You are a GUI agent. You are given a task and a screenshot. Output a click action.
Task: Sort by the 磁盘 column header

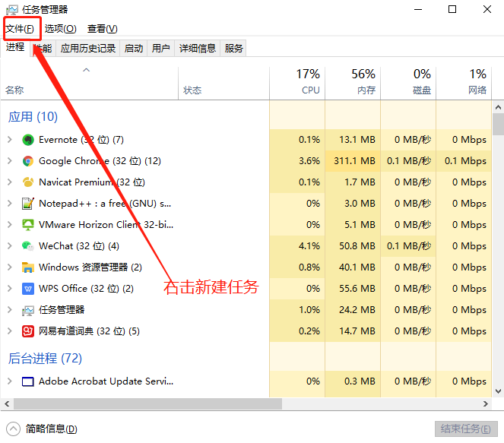408,83
